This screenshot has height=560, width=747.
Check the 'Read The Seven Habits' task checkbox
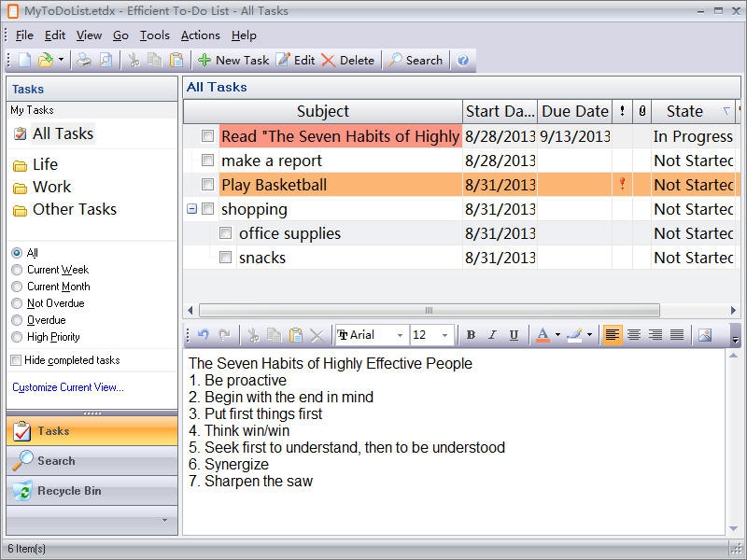coord(207,135)
